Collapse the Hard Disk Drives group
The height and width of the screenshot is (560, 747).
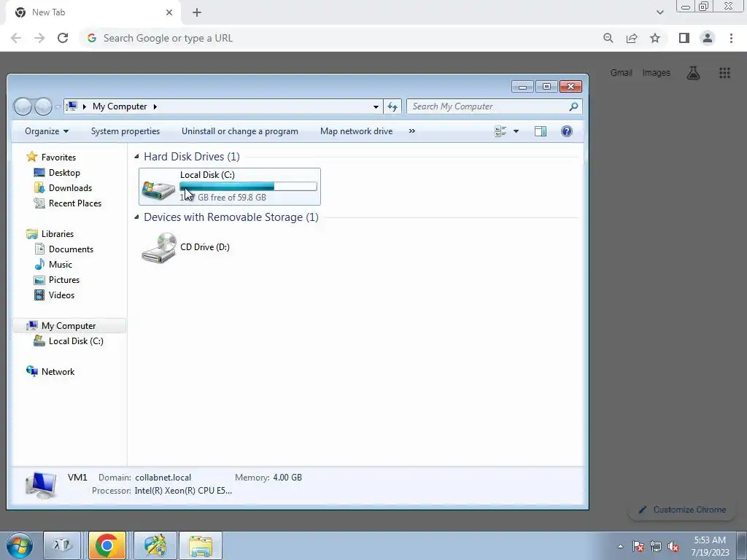[x=136, y=157]
